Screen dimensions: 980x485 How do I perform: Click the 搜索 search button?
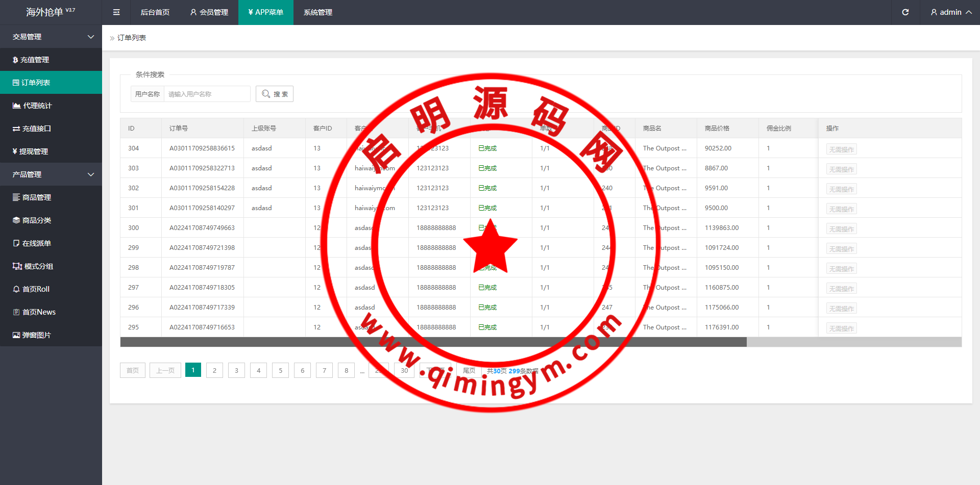click(275, 94)
